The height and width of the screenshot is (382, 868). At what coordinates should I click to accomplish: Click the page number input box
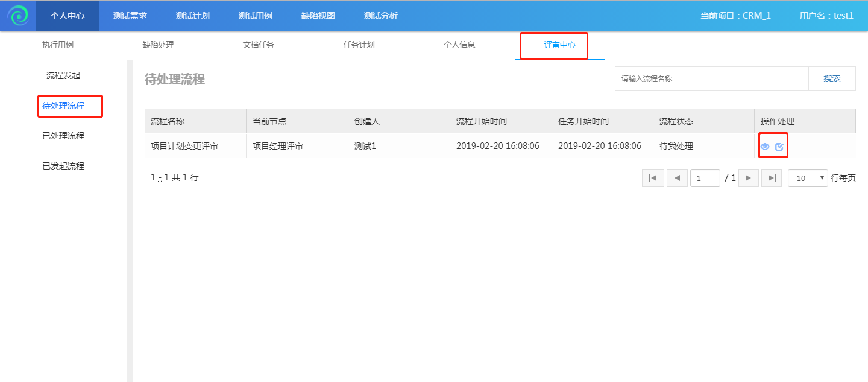705,178
